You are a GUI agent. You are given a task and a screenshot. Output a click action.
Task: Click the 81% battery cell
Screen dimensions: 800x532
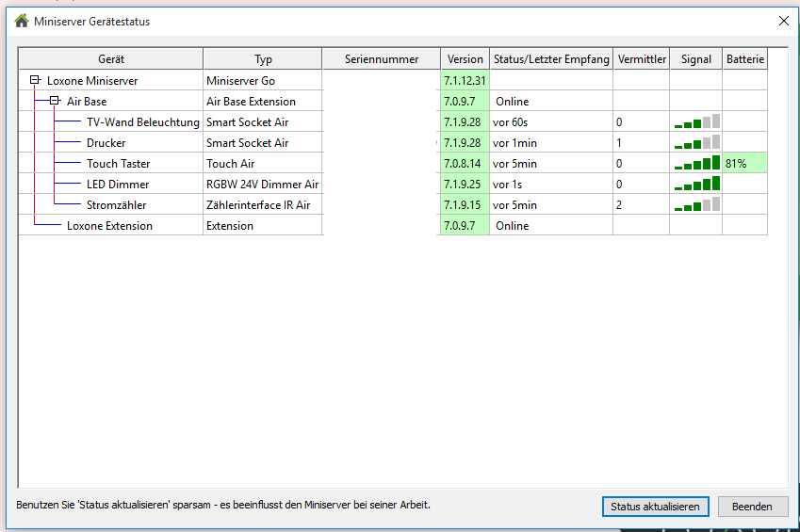pos(744,164)
